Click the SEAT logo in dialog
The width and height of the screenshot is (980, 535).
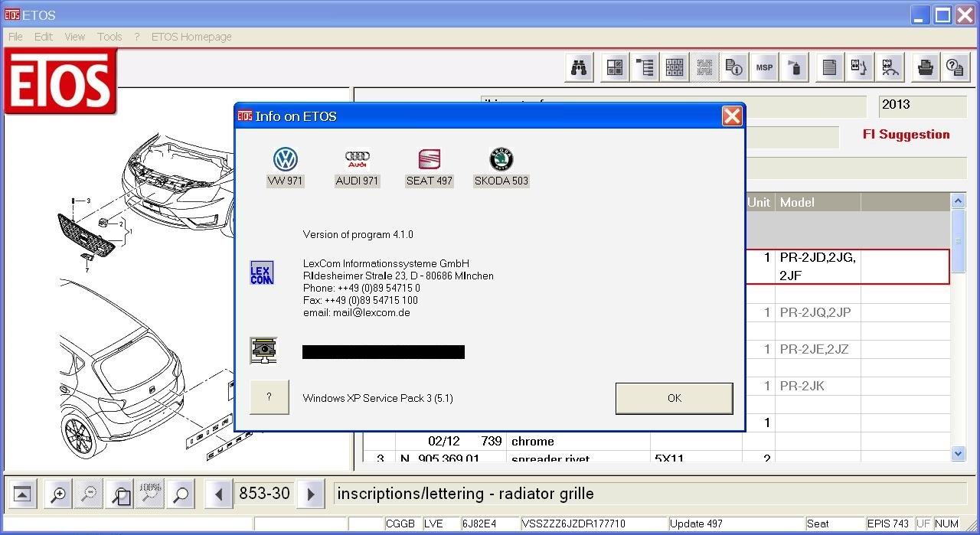pos(430,159)
